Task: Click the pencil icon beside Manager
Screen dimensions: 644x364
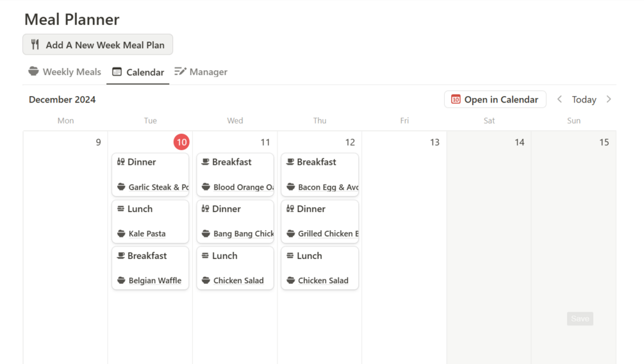Action: [180, 72]
